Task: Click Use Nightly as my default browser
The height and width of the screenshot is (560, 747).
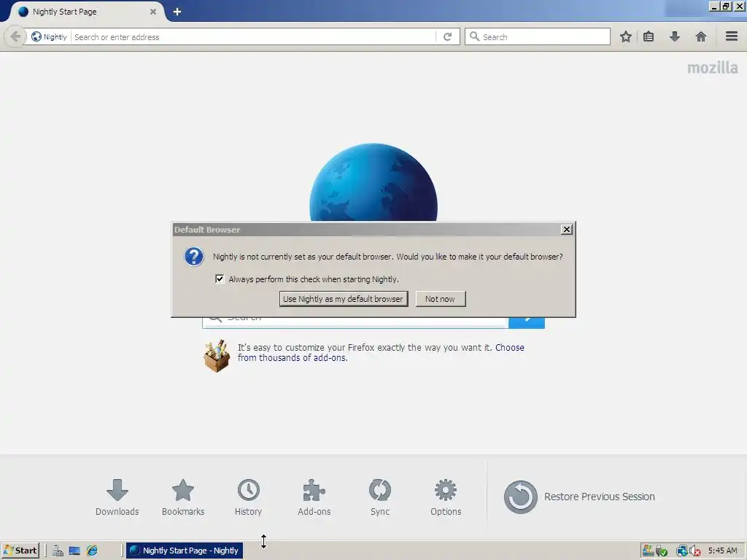Action: pyautogui.click(x=344, y=299)
